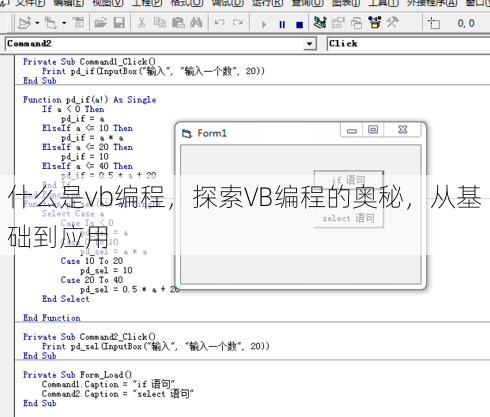
Task: Click the 'End Function' line above Command2_Click
Action: click(52, 318)
